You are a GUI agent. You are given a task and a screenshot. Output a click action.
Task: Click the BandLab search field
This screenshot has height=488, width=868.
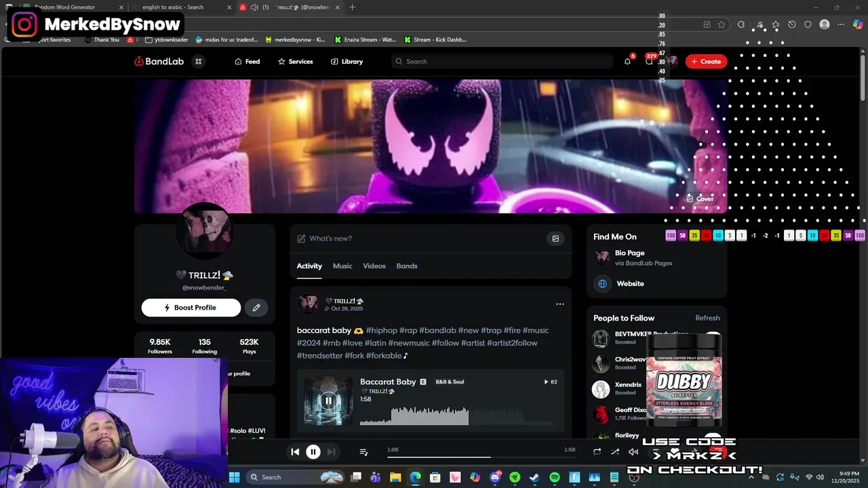502,62
